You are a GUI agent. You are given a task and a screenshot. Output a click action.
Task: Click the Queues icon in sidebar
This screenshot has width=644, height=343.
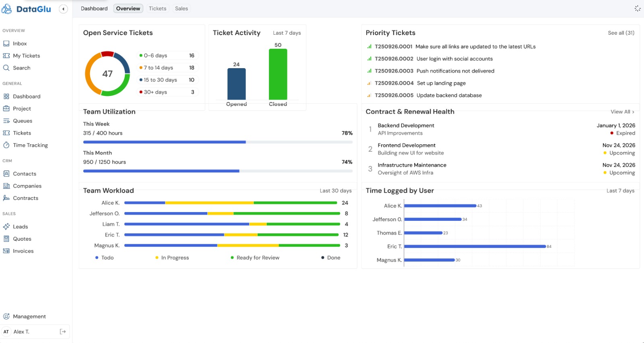click(x=6, y=121)
